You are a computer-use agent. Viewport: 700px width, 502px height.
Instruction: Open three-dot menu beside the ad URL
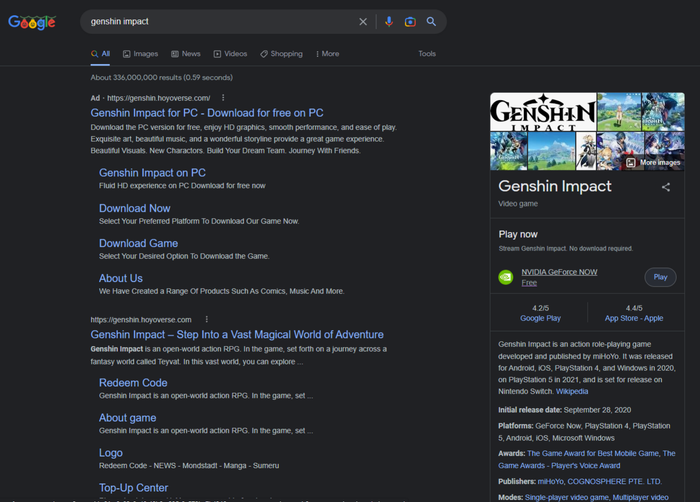(x=223, y=97)
